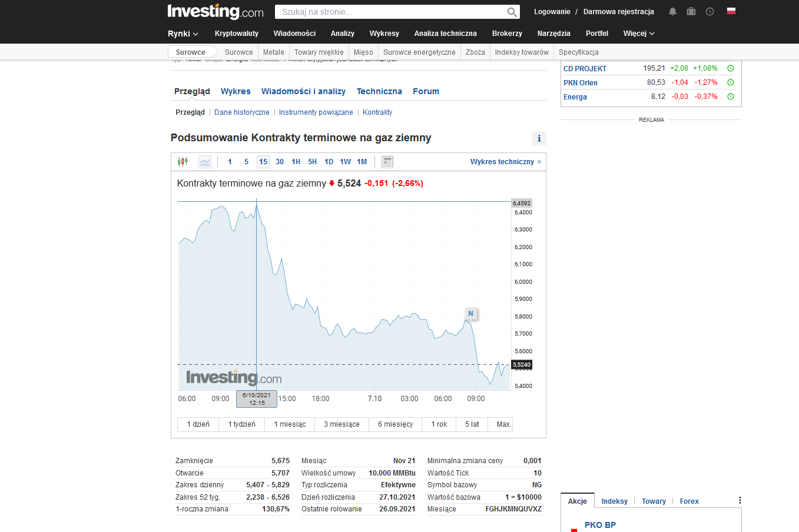
Task: Click the Polish flag language icon
Action: pyautogui.click(x=731, y=11)
